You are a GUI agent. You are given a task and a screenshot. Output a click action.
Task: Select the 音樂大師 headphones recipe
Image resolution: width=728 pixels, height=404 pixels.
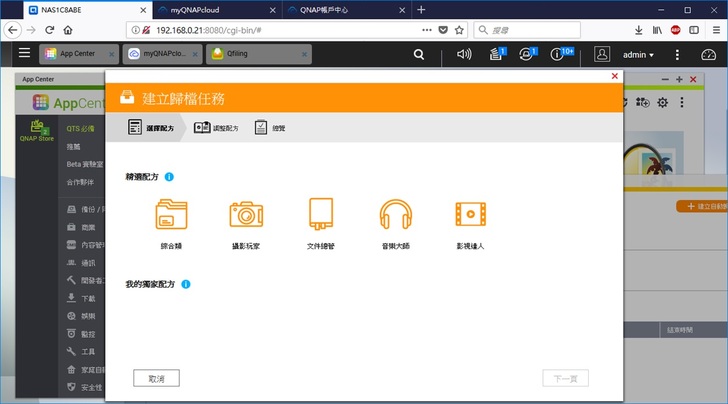point(396,215)
